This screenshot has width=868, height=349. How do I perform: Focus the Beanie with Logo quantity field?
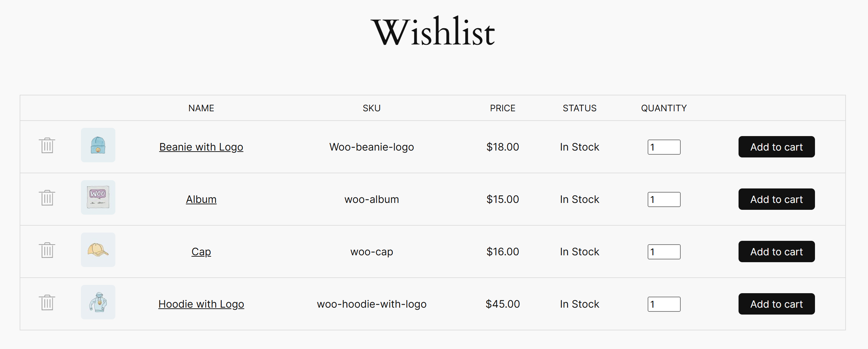(x=664, y=147)
